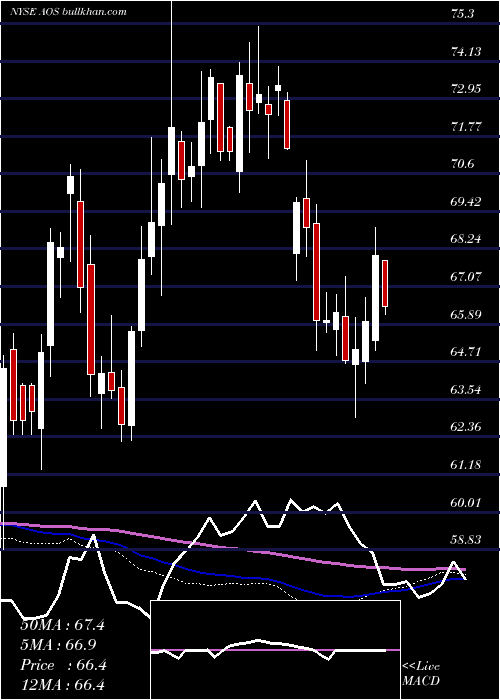The image size is (500, 700).
Task: Click the 63.54 price axis label
Action: (x=466, y=390)
